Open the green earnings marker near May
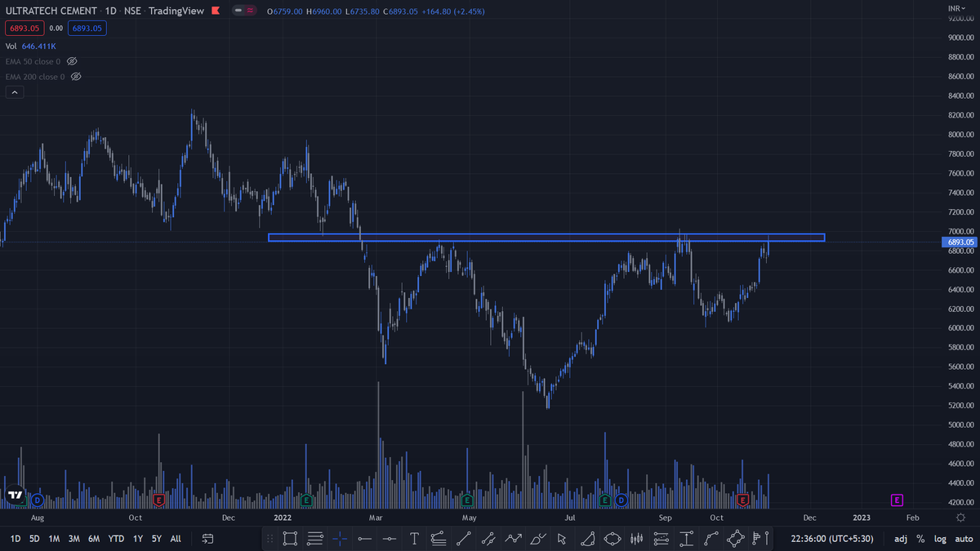The width and height of the screenshot is (980, 551). tap(467, 500)
